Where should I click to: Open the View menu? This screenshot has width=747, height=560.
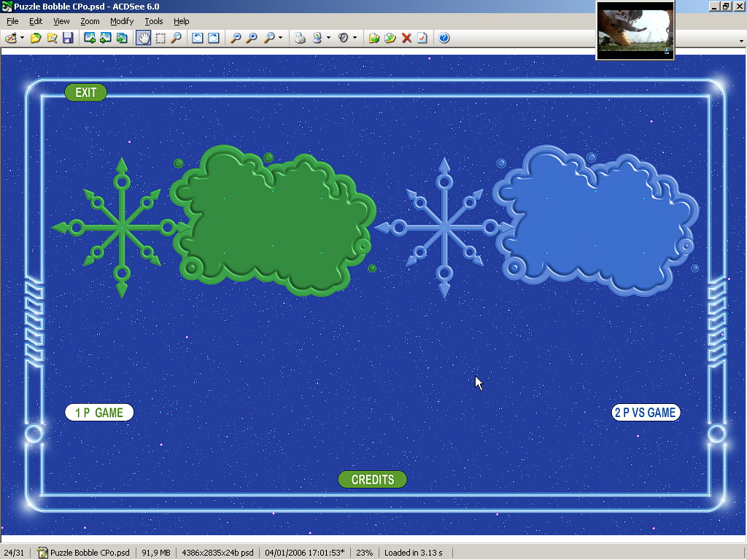tap(61, 21)
